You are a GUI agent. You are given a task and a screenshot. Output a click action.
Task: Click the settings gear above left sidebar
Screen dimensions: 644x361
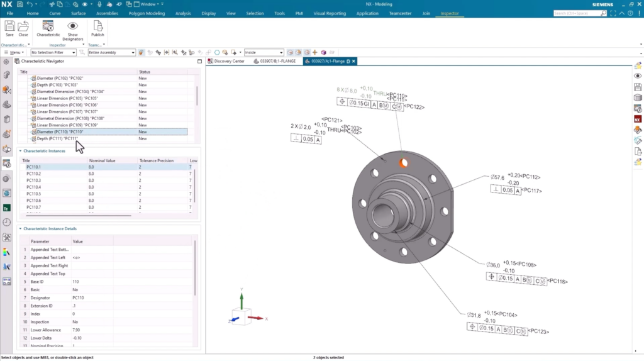click(x=6, y=62)
